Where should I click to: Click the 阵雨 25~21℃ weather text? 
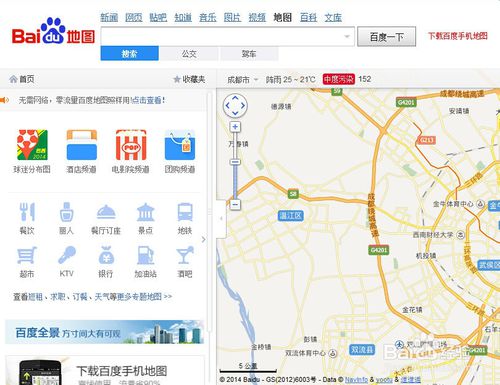click(x=290, y=80)
